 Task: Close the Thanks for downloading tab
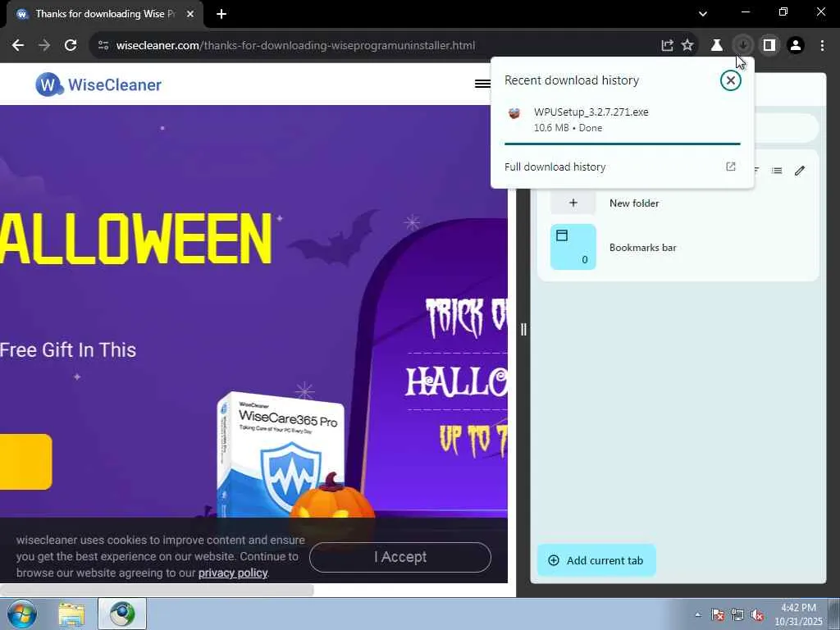[x=190, y=14]
